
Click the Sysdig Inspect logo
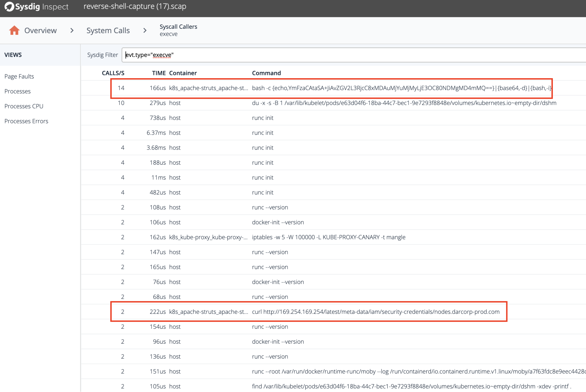tap(36, 6)
